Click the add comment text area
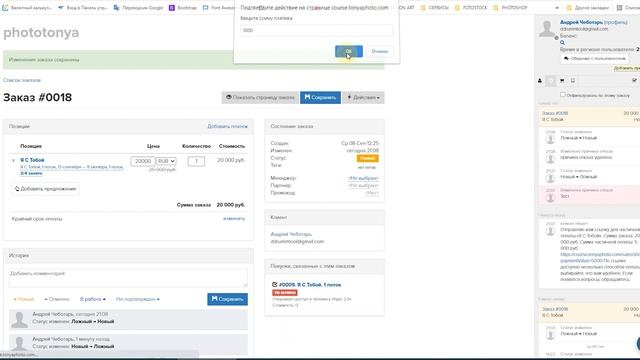This screenshot has width=640, height=360. pyautogui.click(x=128, y=278)
